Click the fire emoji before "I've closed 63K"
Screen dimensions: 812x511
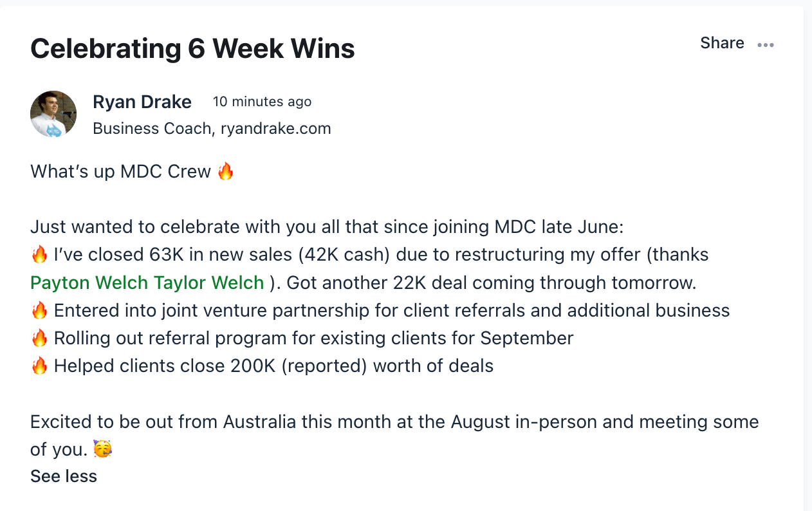click(x=39, y=255)
